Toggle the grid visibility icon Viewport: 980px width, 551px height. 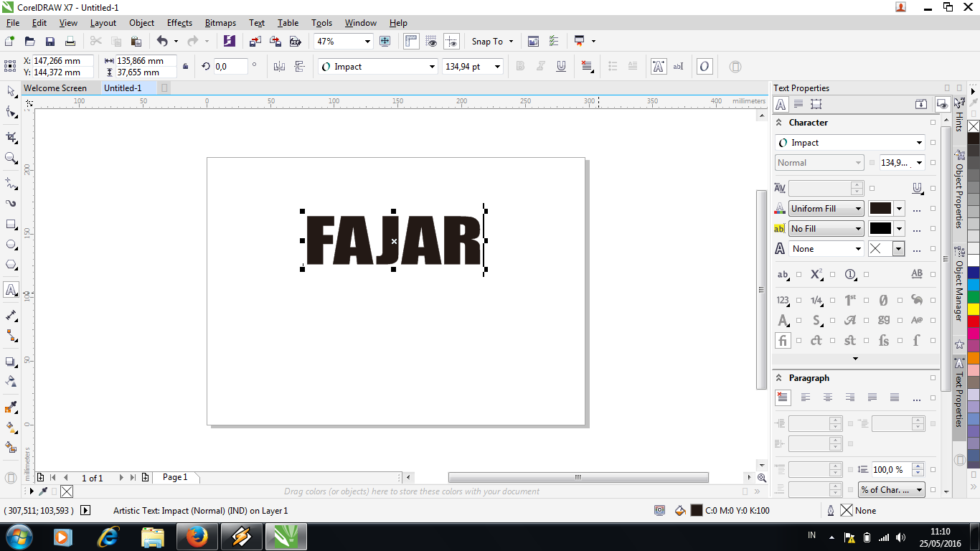point(430,41)
